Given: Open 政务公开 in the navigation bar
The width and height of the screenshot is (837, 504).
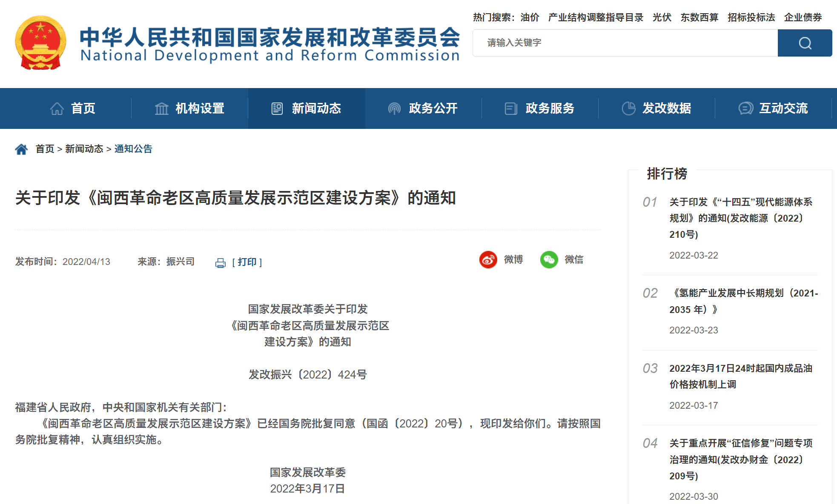Looking at the screenshot, I should click(423, 108).
